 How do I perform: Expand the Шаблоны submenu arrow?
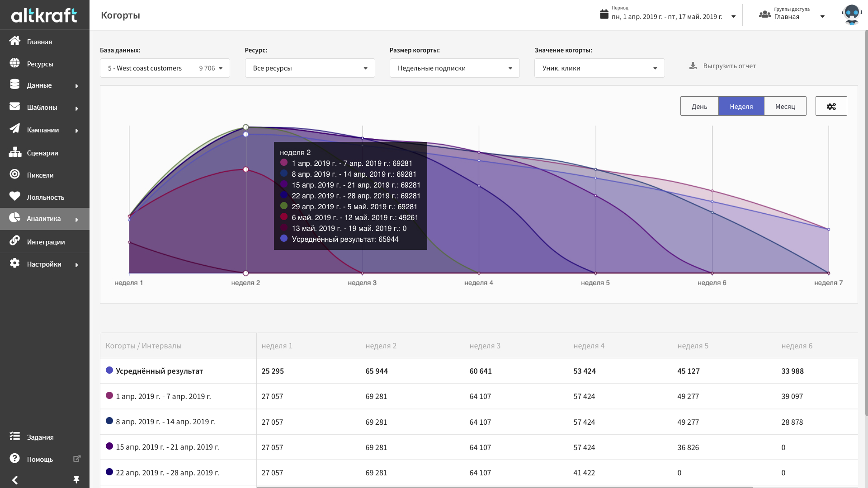pyautogui.click(x=77, y=108)
